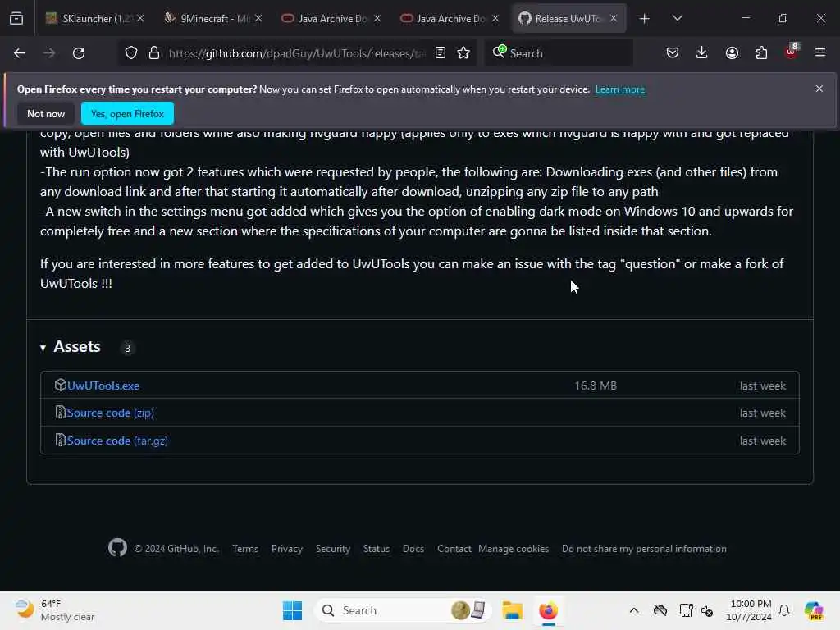Open Firefox account icon
This screenshot has width=840, height=630.
click(732, 53)
